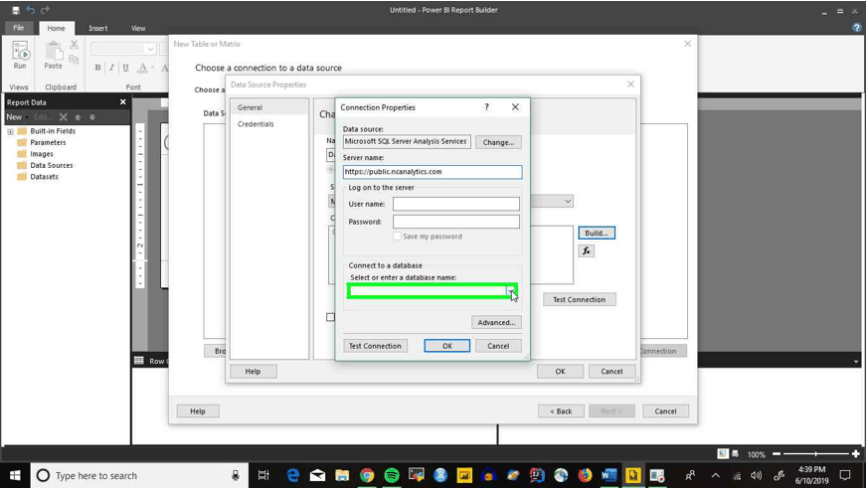Click the delete X icon in Report Data toolbar
The image size is (868, 489).
63,117
